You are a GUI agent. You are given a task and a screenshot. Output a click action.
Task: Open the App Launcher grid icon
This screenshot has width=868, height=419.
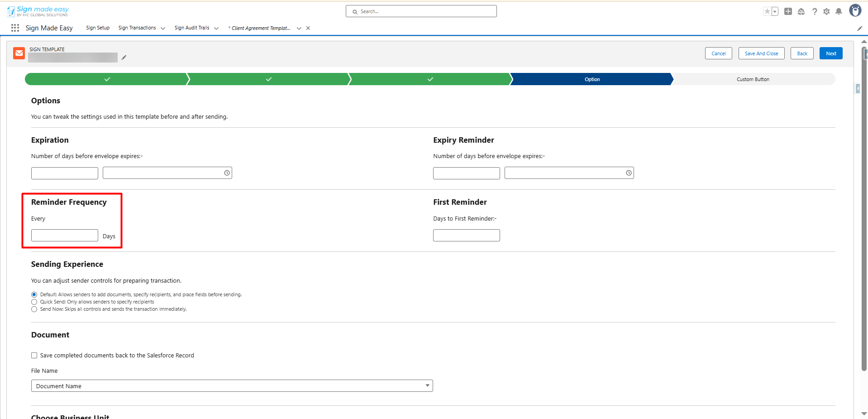pyautogui.click(x=15, y=28)
